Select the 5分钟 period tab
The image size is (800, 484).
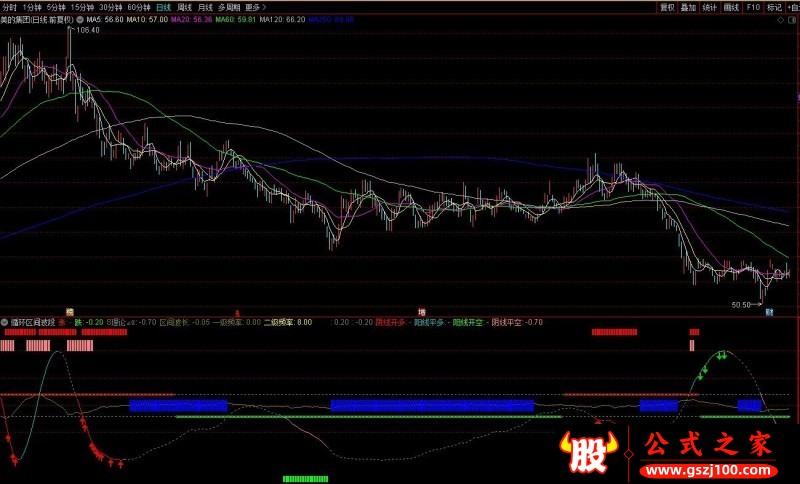click(56, 7)
